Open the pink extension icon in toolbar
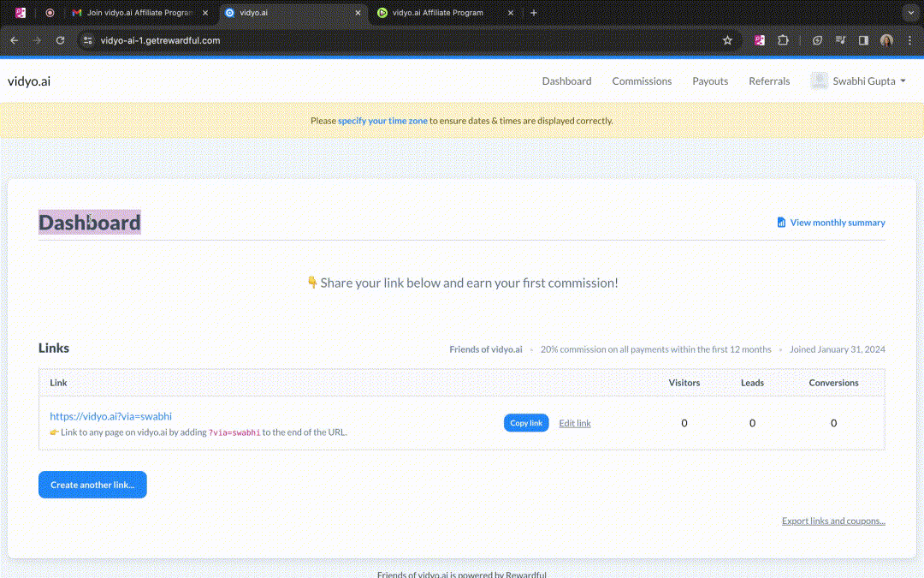Image resolution: width=924 pixels, height=578 pixels. pyautogui.click(x=760, y=41)
